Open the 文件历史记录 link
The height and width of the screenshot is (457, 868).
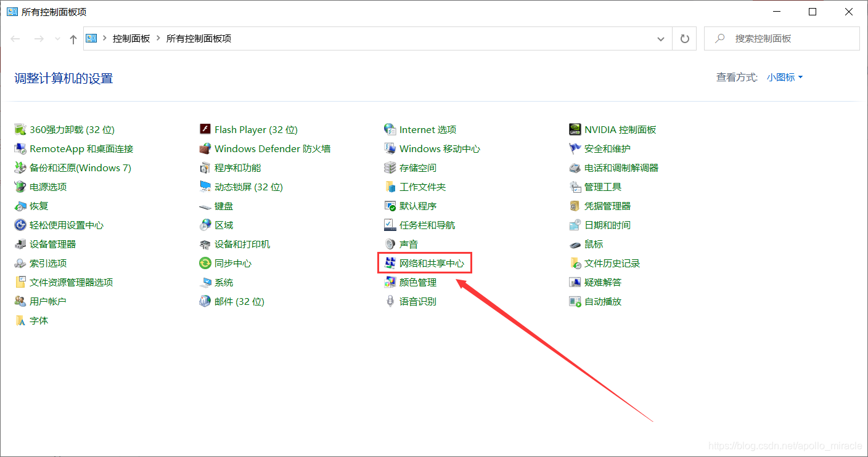612,263
